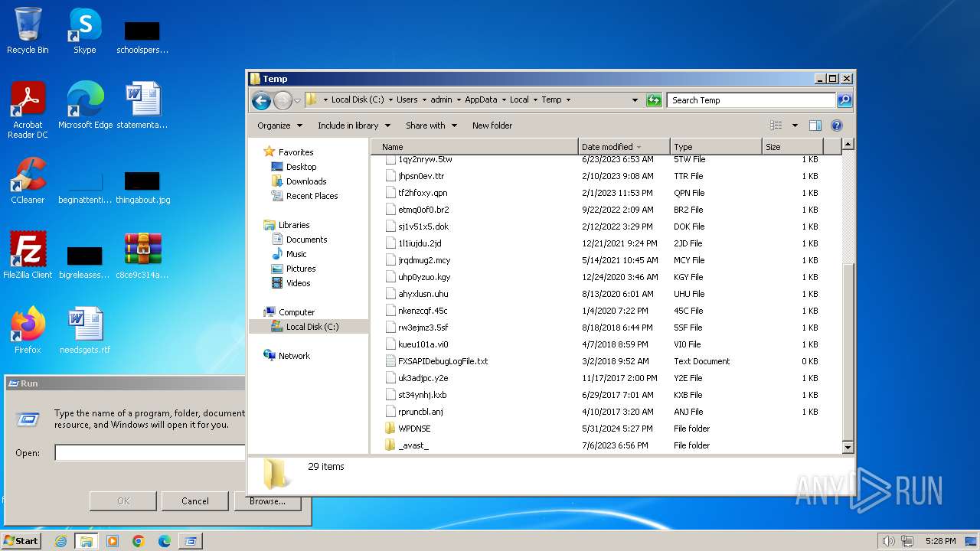Open Chrome from the taskbar
The width and height of the screenshot is (980, 551).
click(139, 541)
